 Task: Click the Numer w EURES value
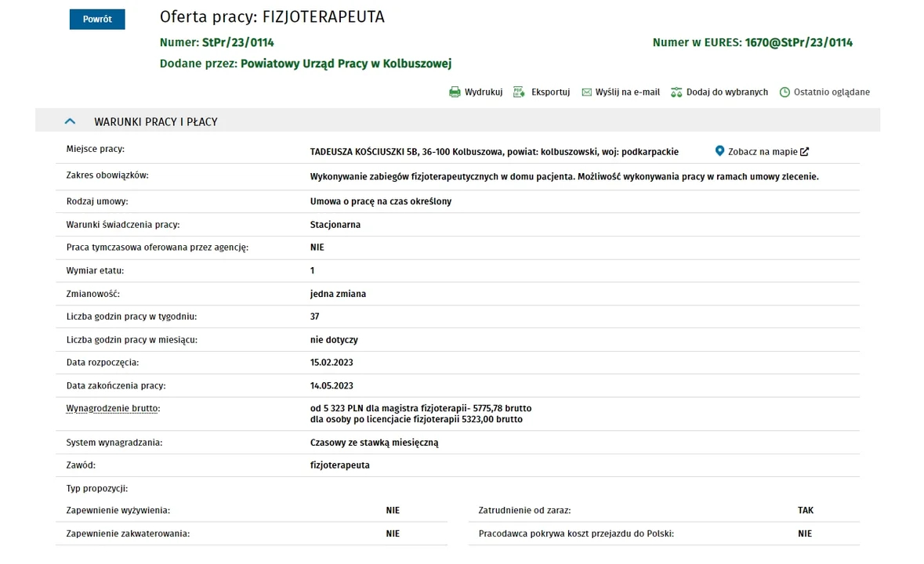(798, 42)
